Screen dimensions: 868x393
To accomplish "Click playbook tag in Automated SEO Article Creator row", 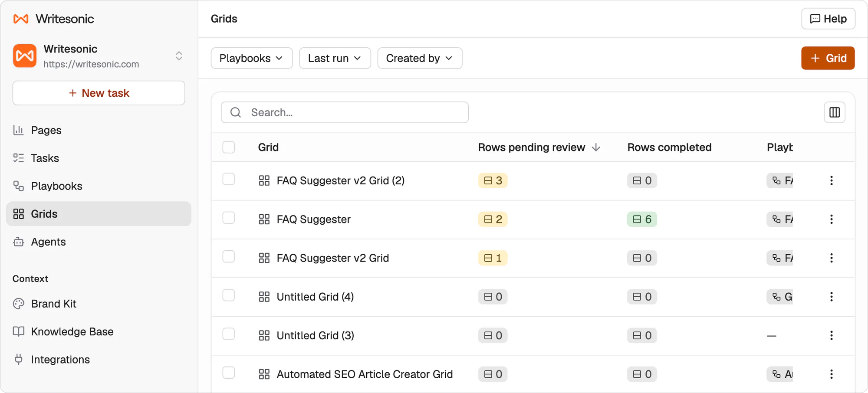I will pos(780,374).
